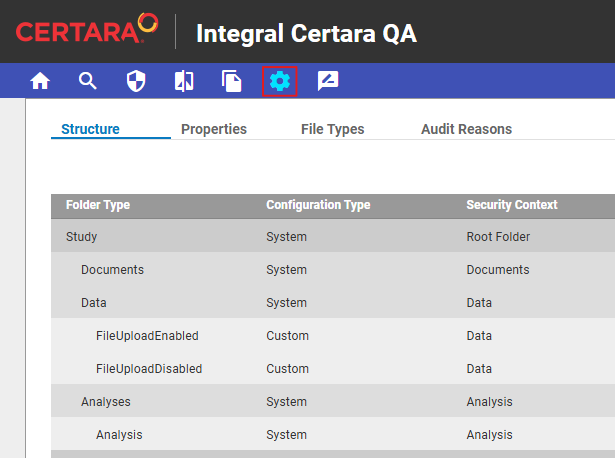
Task: Click Root Folder security context cell
Action: [x=498, y=236]
